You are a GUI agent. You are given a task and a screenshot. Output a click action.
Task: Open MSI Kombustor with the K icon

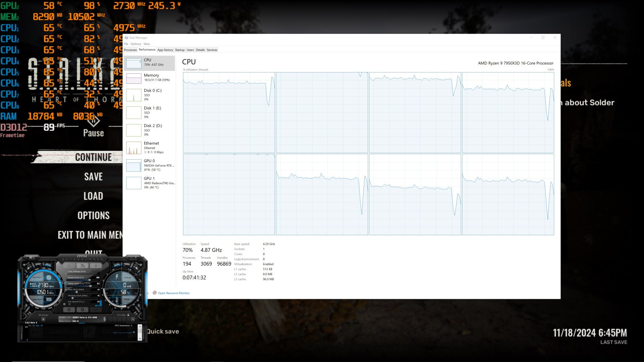[69, 266]
